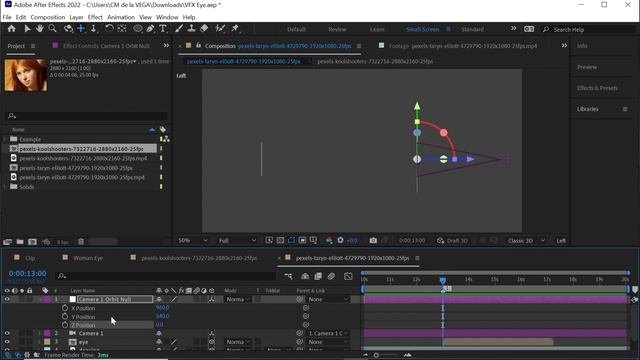Open the Composition menu
The image size is (640, 360).
tap(48, 17)
